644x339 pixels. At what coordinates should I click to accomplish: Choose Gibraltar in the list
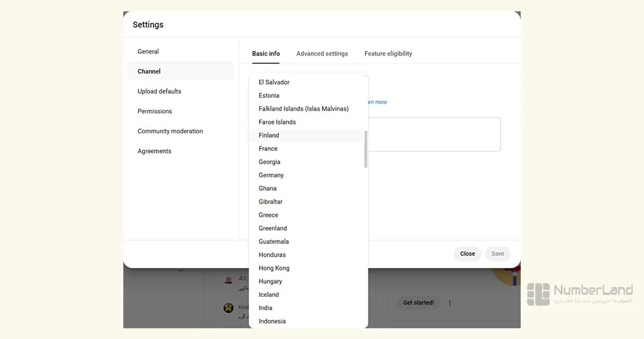(x=306, y=202)
